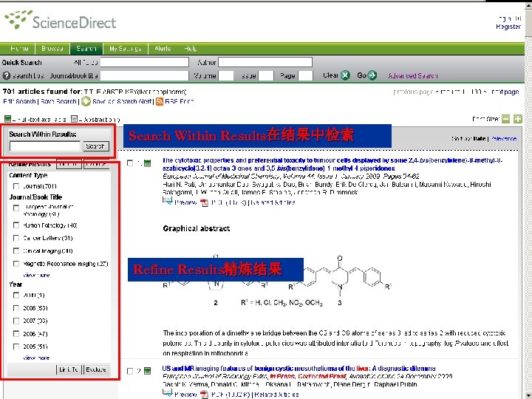Screen dimensions: 532x399
Task: Check European Journal of Radiology checkbox
Action: (x=16, y=208)
